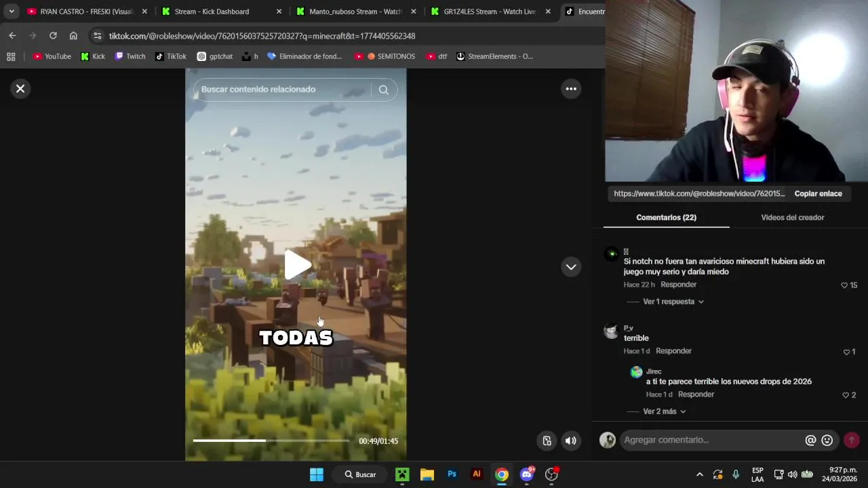
Task: Open Chrome apps grid shortcut
Action: 11,56
